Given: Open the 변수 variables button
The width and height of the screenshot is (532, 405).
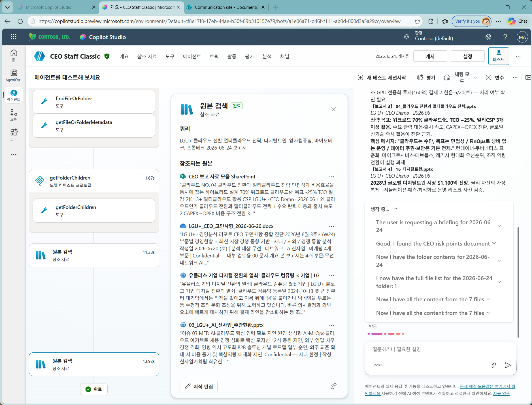Looking at the screenshot, I should tap(495, 78).
